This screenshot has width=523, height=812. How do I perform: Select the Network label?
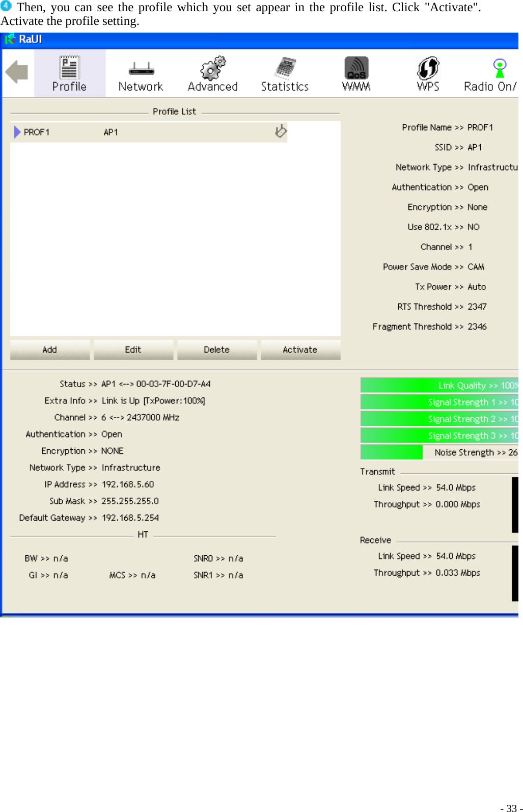click(x=141, y=87)
